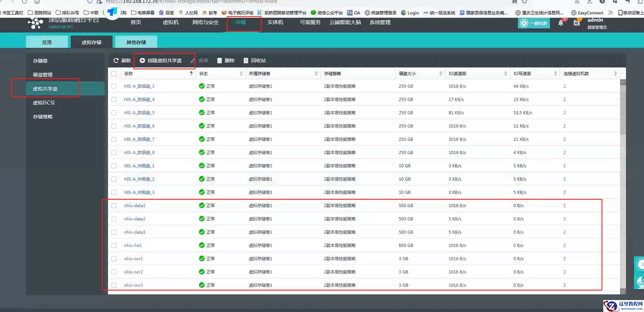Screen dimensions: 644x312
Task: Open the recycle bin icon
Action: 245,60
